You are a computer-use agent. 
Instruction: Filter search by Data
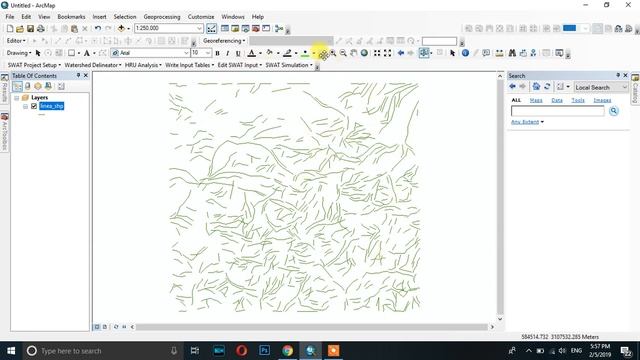coord(557,100)
